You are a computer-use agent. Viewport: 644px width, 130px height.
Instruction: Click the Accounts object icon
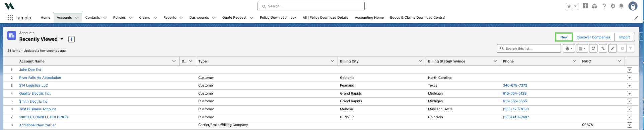tap(12, 36)
